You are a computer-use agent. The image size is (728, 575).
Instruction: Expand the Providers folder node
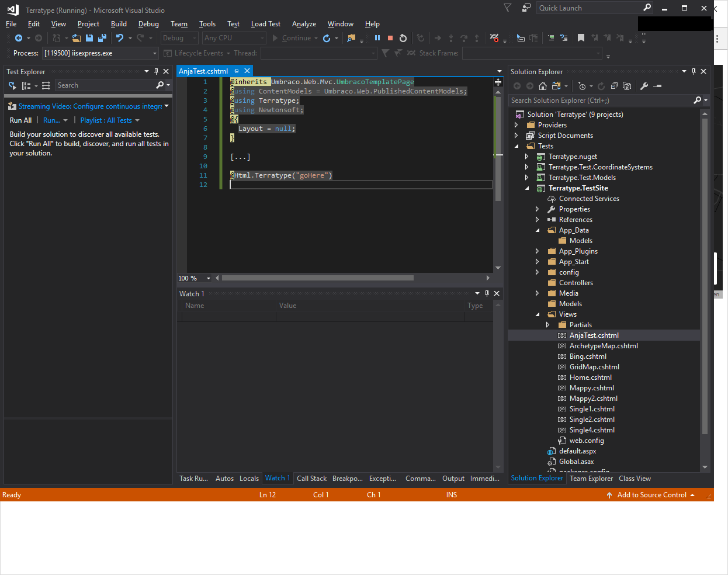(x=516, y=125)
